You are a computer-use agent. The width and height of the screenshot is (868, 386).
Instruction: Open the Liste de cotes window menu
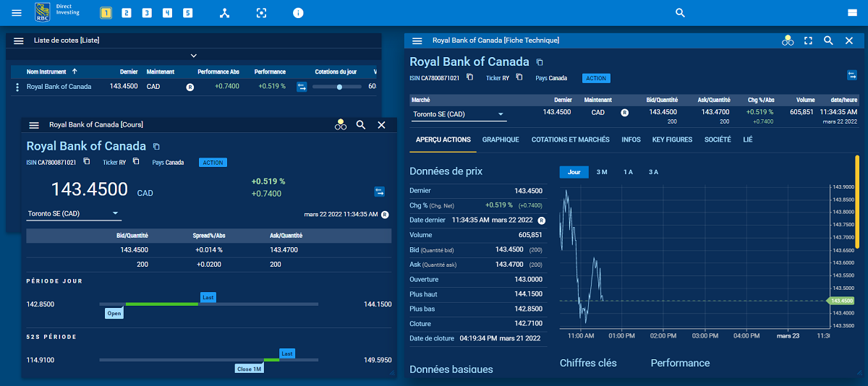tap(19, 40)
